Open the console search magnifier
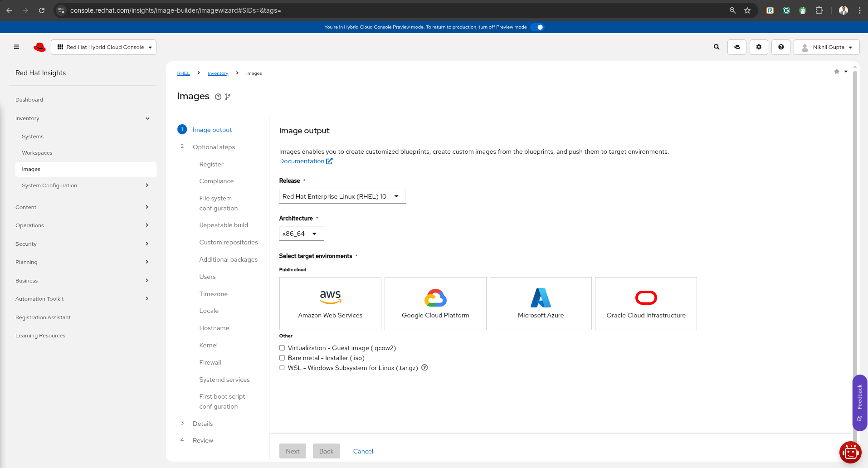The width and height of the screenshot is (868, 468). click(x=717, y=47)
